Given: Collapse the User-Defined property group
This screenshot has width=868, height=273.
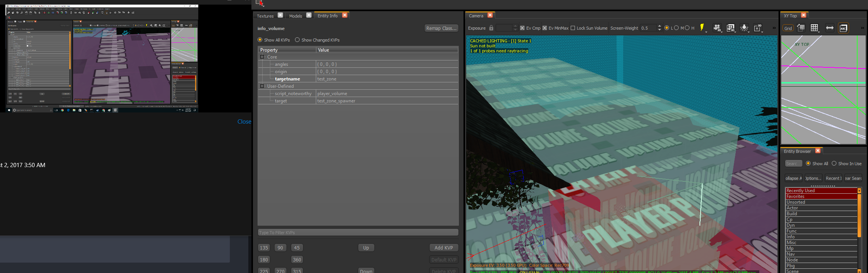Looking at the screenshot, I should (x=262, y=86).
